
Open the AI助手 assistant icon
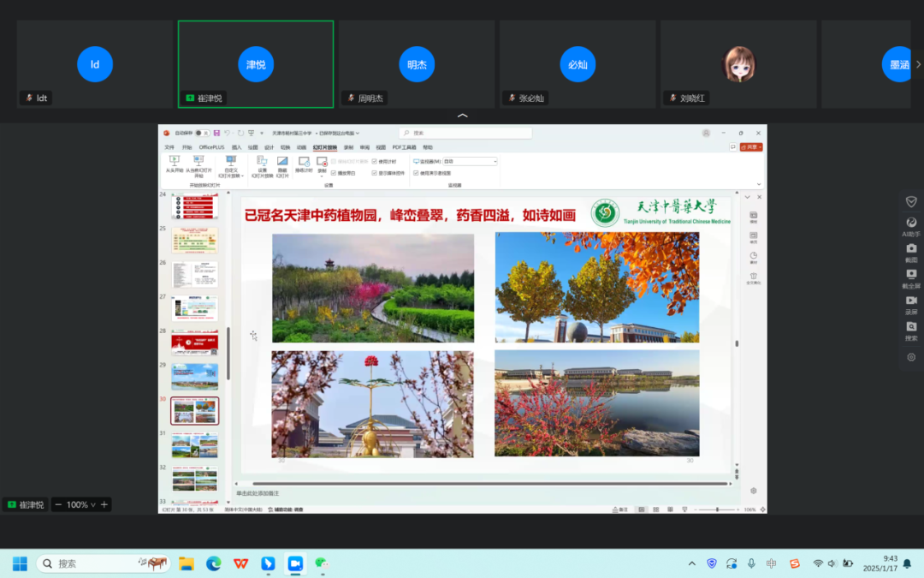click(x=911, y=223)
